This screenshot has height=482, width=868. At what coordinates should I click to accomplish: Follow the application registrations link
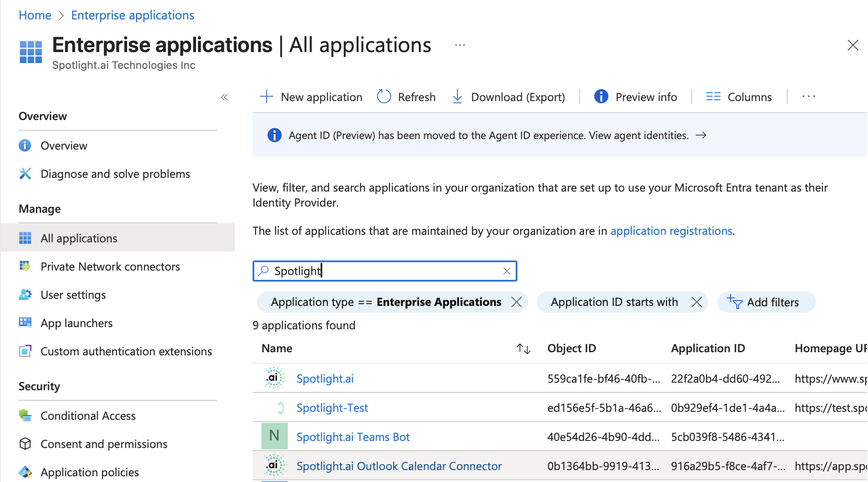click(671, 231)
